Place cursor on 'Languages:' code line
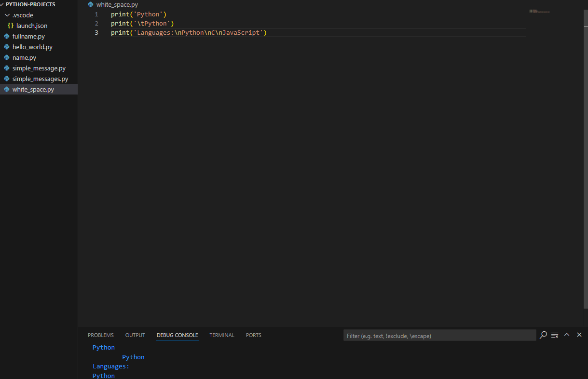This screenshot has width=588, height=379. pyautogui.click(x=189, y=33)
